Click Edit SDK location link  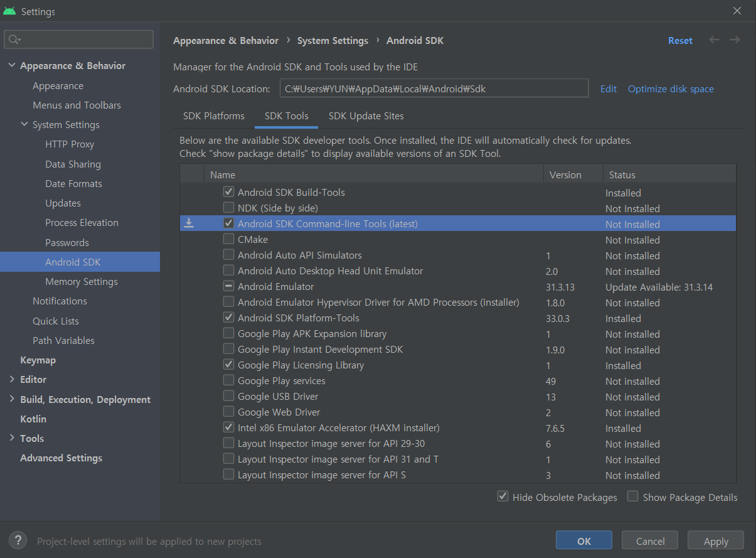click(609, 89)
